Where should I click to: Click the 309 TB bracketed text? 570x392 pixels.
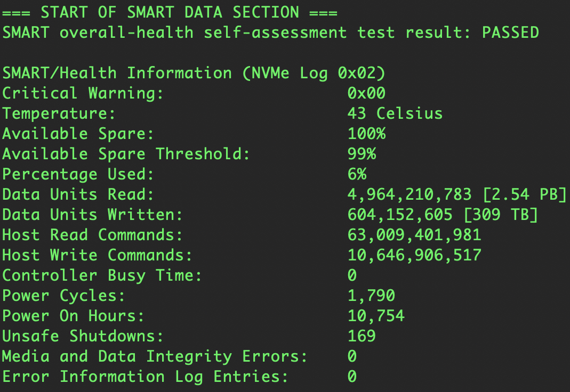point(501,215)
